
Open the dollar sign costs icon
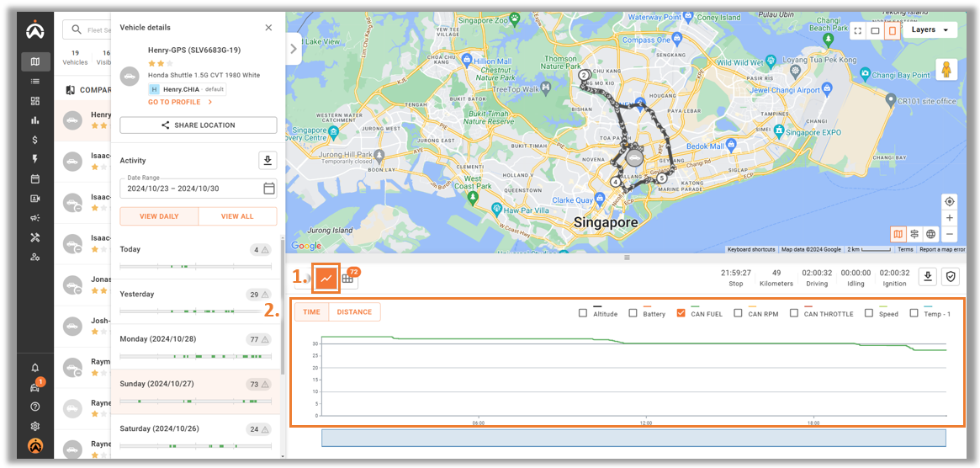(x=35, y=141)
